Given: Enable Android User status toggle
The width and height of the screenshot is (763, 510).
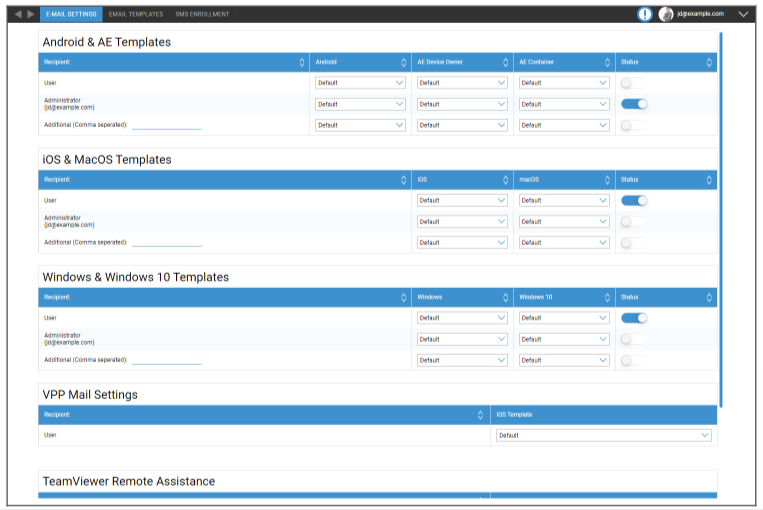Looking at the screenshot, I should (633, 83).
